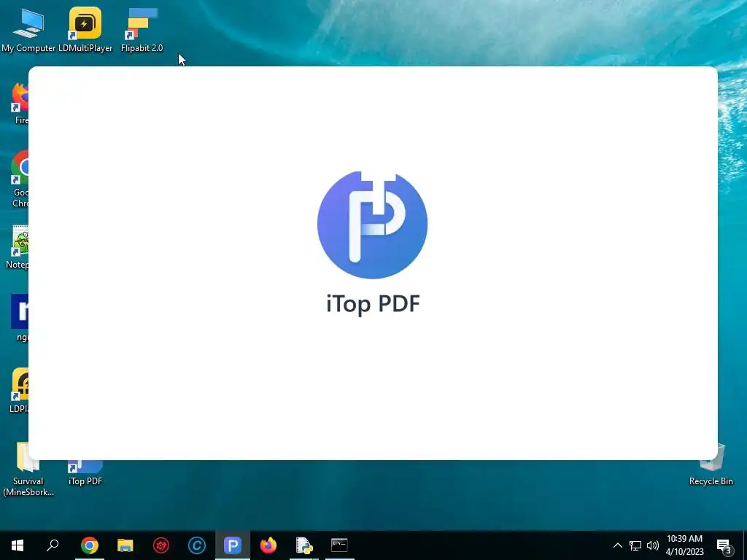Select the iTop PDF desktop shortcut label
This screenshot has height=560, width=747.
[85, 481]
